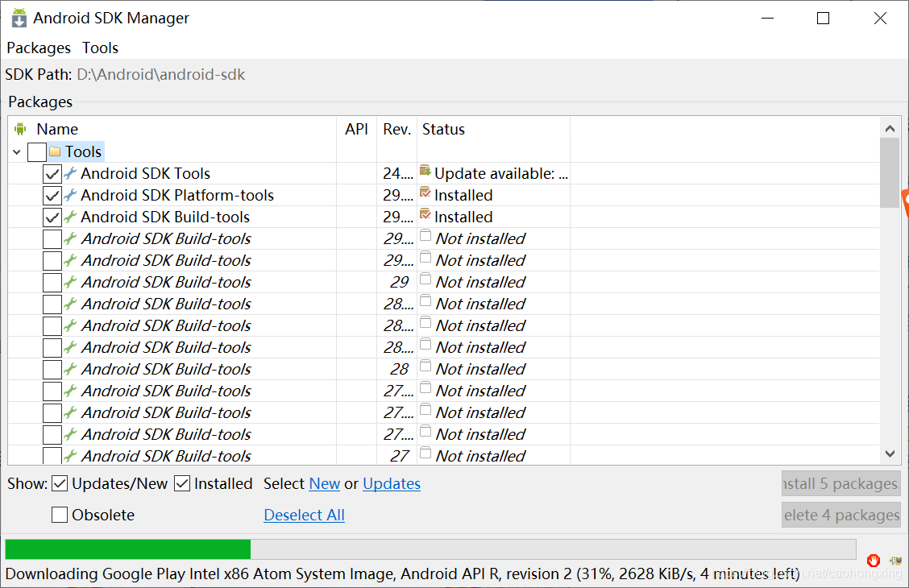Image resolution: width=909 pixels, height=588 pixels.
Task: Click the wrench icon beside Android SDK Tools
Action: coord(70,172)
